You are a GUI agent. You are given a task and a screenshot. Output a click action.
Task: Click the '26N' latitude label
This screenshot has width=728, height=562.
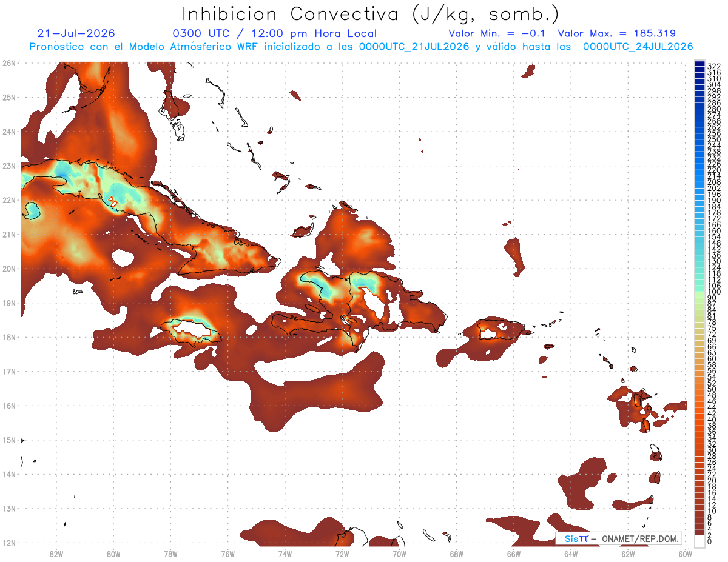coord(8,62)
